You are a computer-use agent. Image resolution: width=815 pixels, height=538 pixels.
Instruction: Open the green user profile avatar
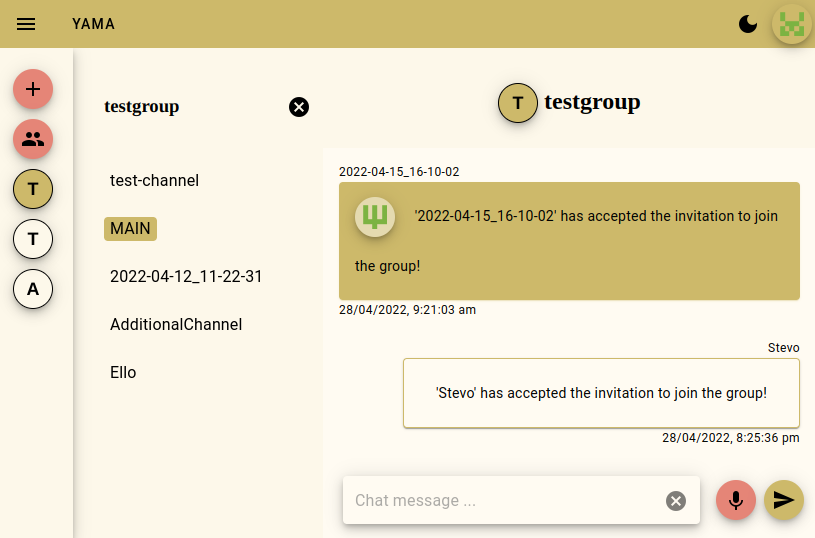pos(792,24)
